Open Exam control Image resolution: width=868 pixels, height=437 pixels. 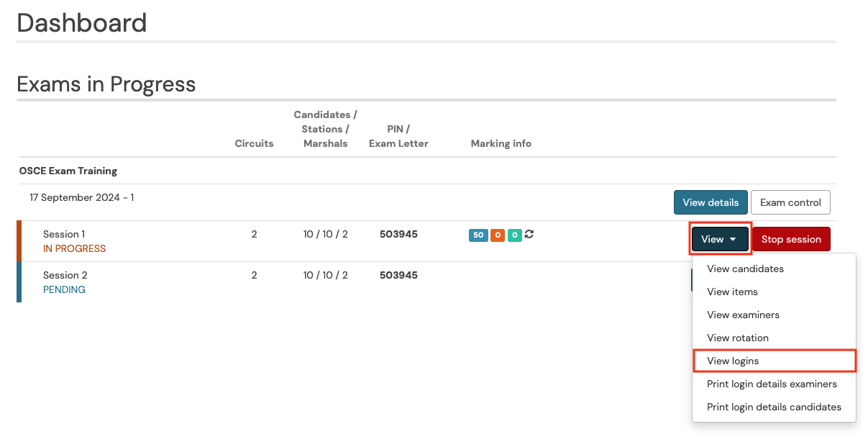(790, 202)
